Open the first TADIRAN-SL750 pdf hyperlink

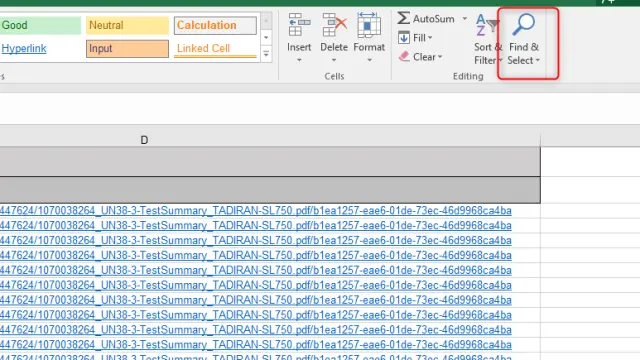pos(256,211)
